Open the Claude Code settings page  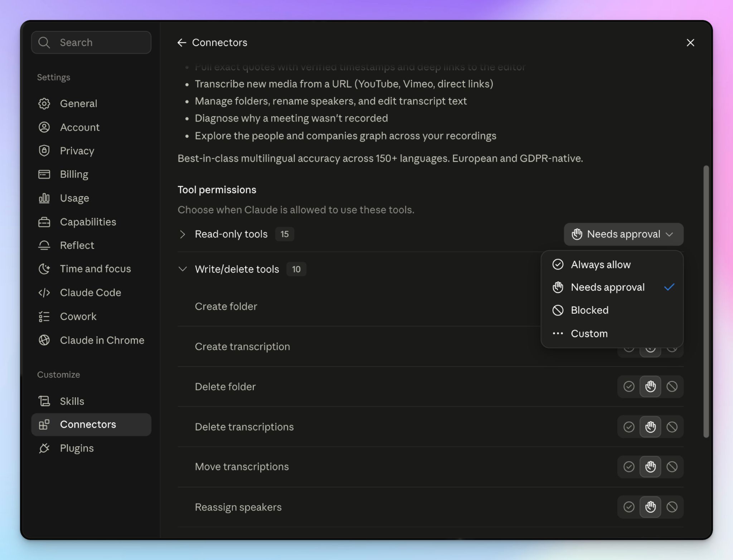[x=91, y=293]
